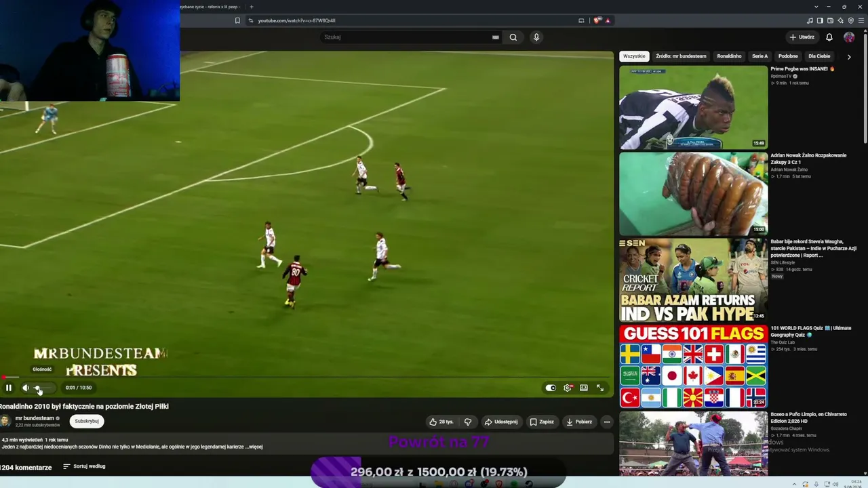
Task: Open the browser playlist music note icon
Action: tap(810, 20)
